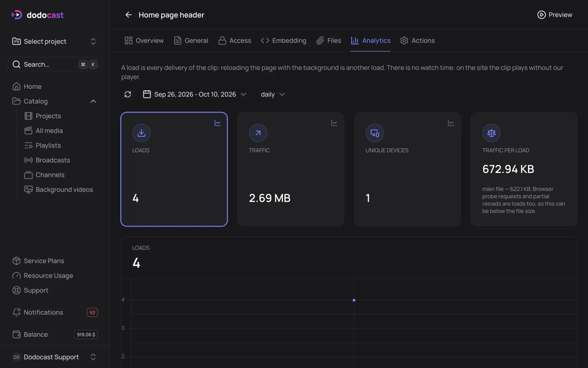Click the dodocast logo
Image resolution: width=588 pixels, height=368 pixels.
(x=37, y=15)
